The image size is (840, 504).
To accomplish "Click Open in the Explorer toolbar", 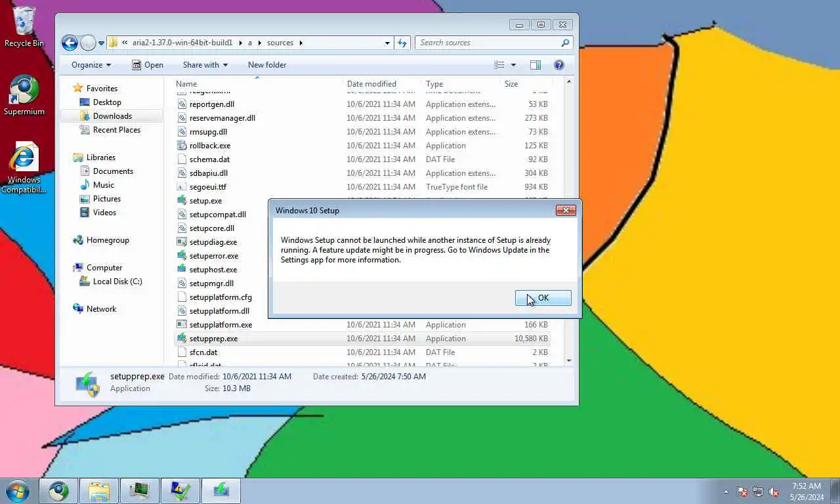I will (x=148, y=65).
